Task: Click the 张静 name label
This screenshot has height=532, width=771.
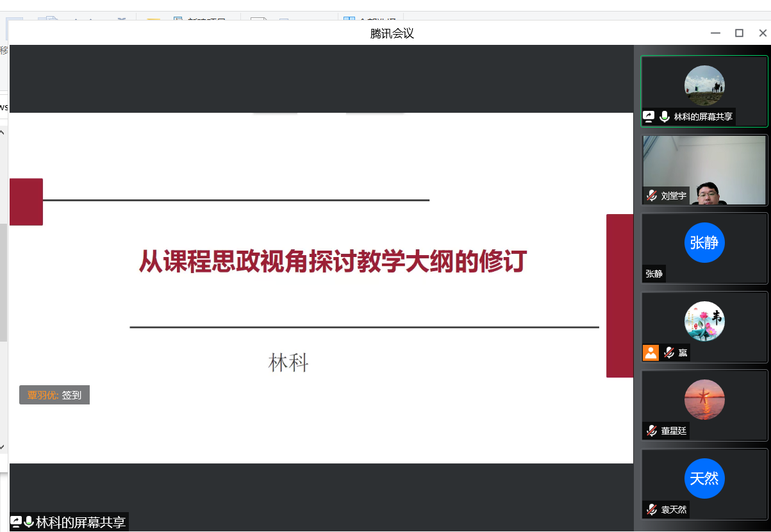Action: (654, 274)
